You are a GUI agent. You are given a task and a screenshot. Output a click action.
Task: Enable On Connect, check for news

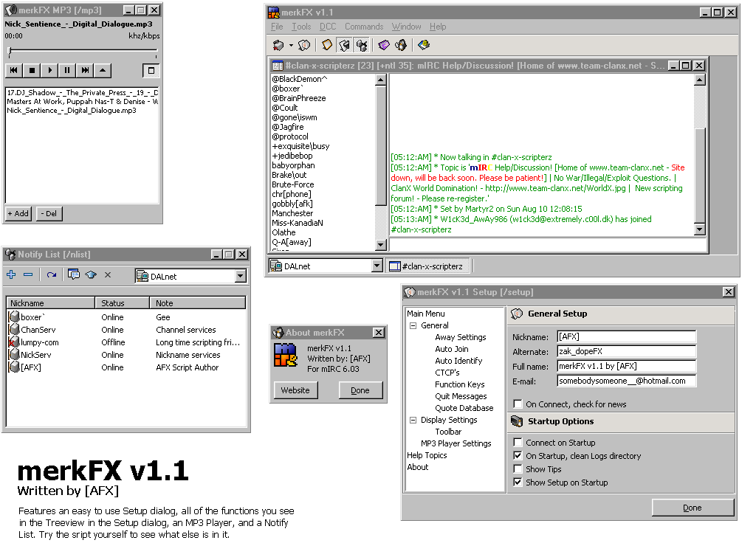pyautogui.click(x=518, y=404)
